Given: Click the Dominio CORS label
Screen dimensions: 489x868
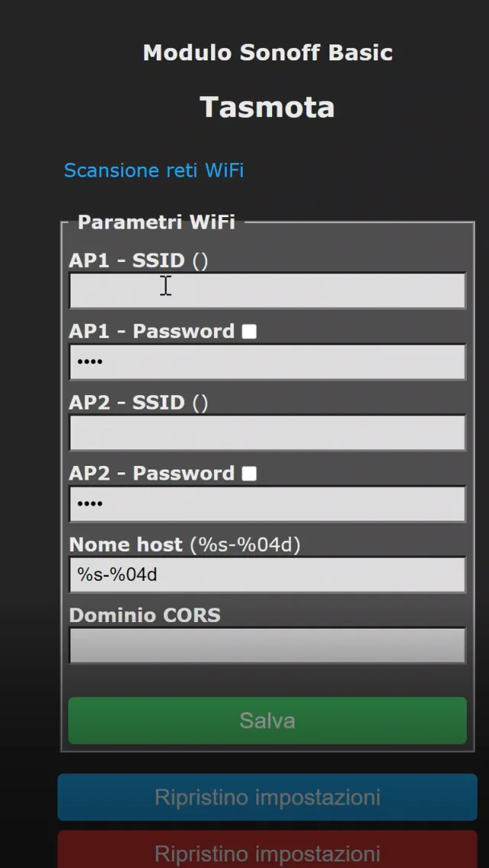Looking at the screenshot, I should pos(144,614).
